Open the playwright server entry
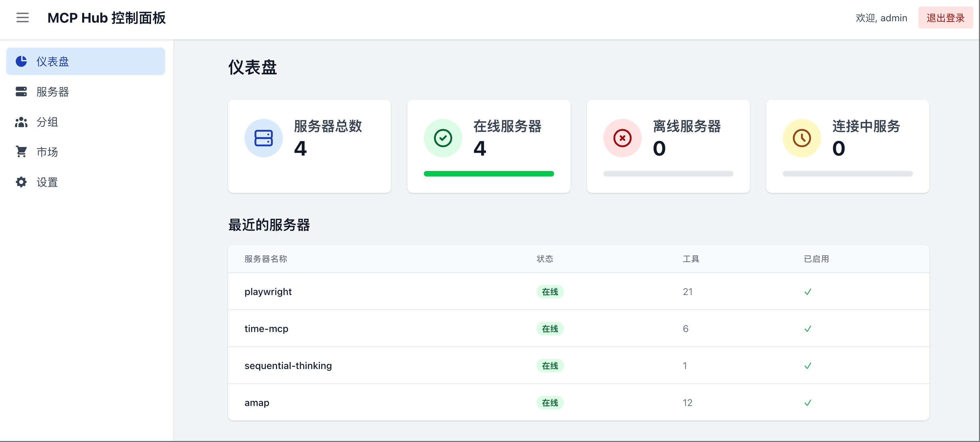This screenshot has height=442, width=980. [268, 292]
